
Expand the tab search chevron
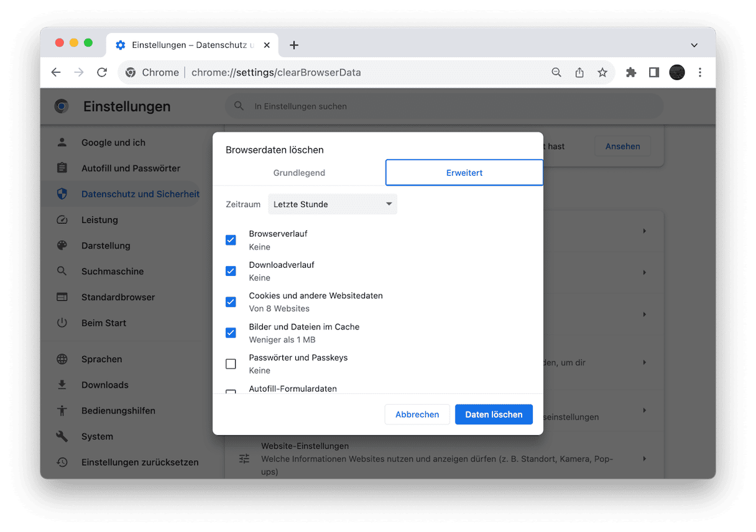click(694, 45)
